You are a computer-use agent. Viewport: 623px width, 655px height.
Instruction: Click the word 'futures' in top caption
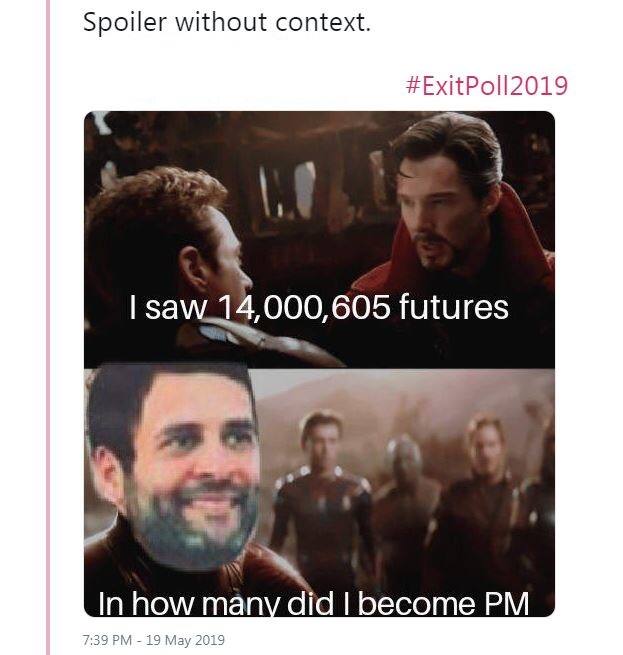pyautogui.click(x=454, y=307)
